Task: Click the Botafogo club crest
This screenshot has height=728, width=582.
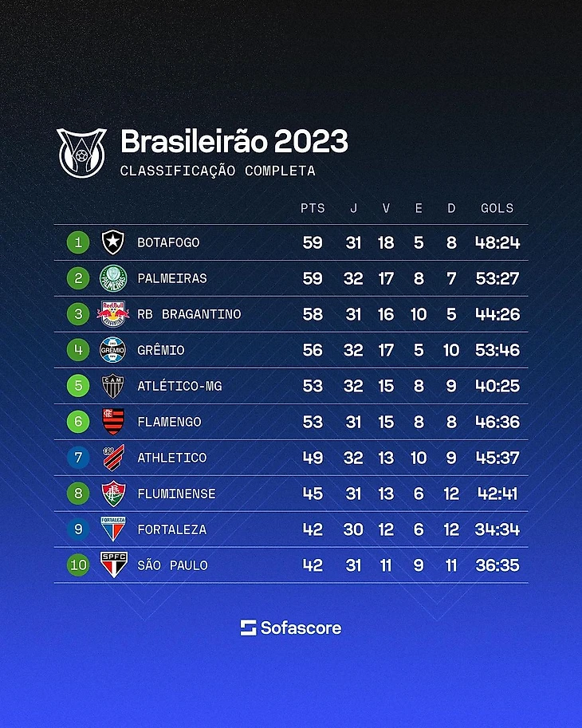Action: (112, 242)
